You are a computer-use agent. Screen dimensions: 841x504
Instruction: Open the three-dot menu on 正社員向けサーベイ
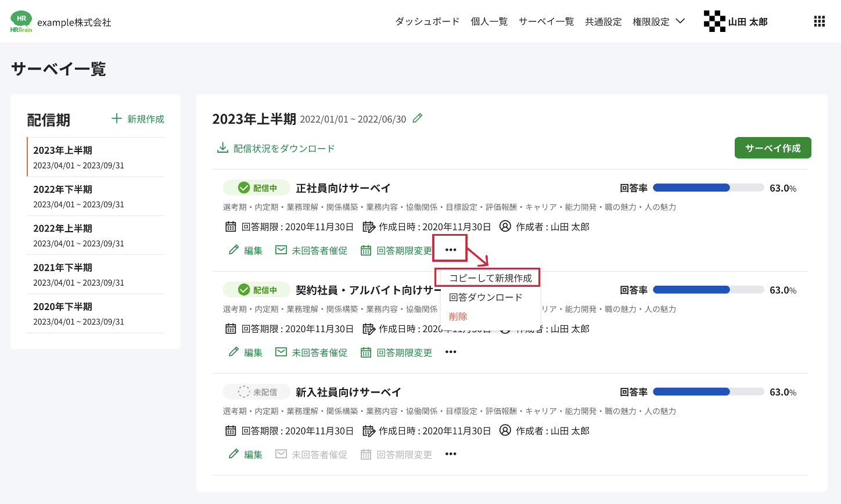(451, 249)
